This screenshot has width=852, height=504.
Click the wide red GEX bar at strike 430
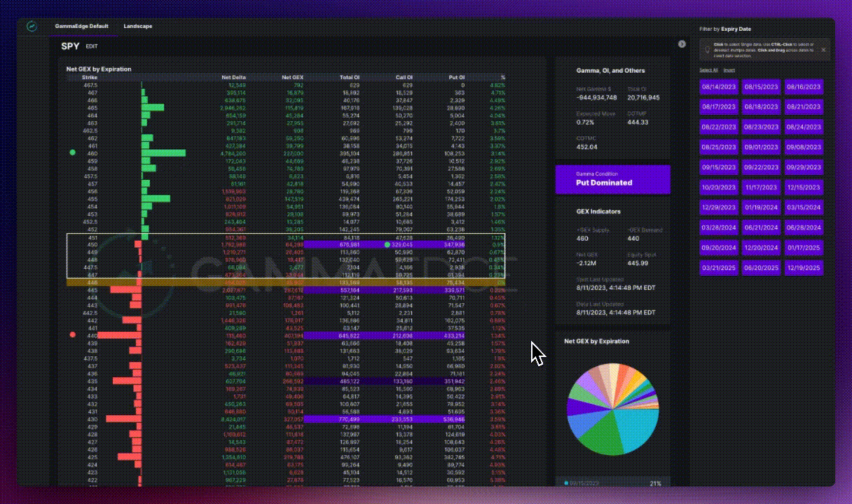[124, 419]
